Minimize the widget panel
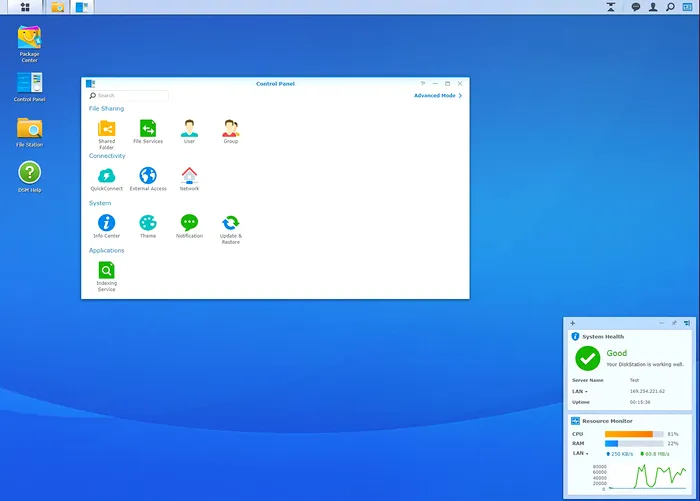The width and height of the screenshot is (700, 501). pyautogui.click(x=662, y=323)
